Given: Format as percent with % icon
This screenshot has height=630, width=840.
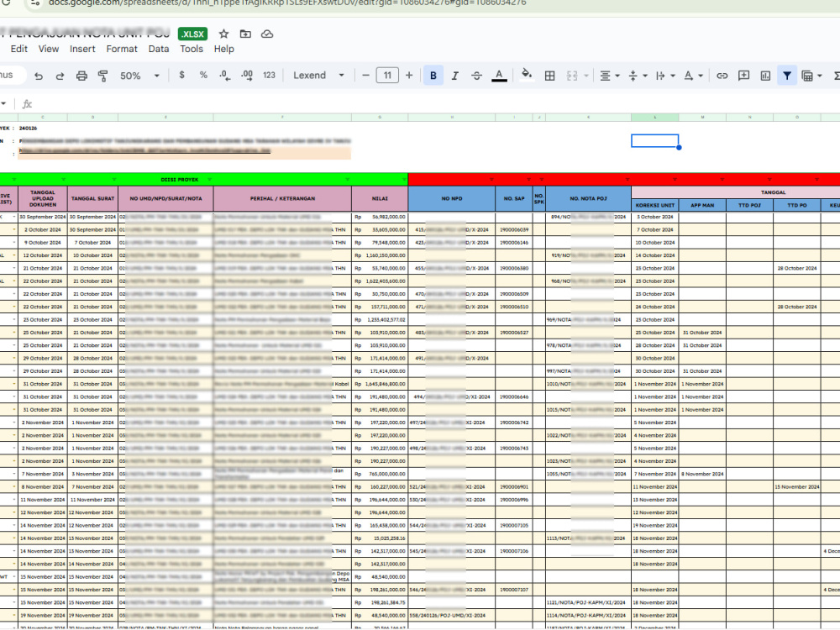Looking at the screenshot, I should pos(203,76).
